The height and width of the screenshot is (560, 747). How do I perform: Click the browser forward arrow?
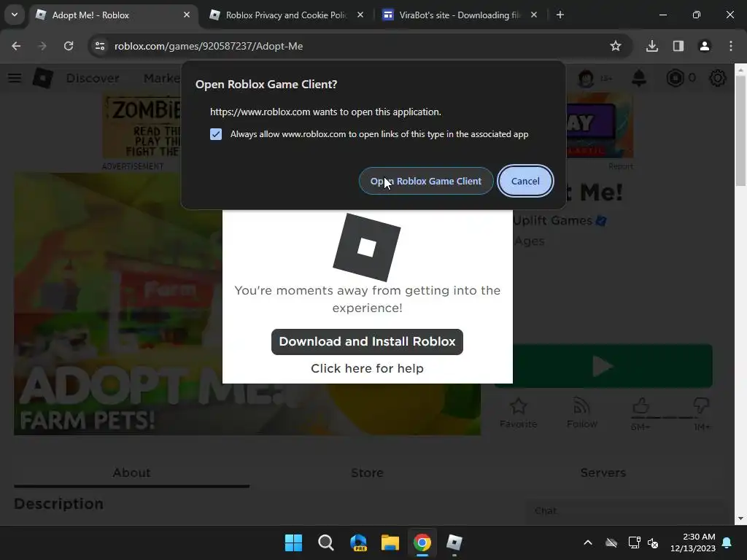(42, 46)
